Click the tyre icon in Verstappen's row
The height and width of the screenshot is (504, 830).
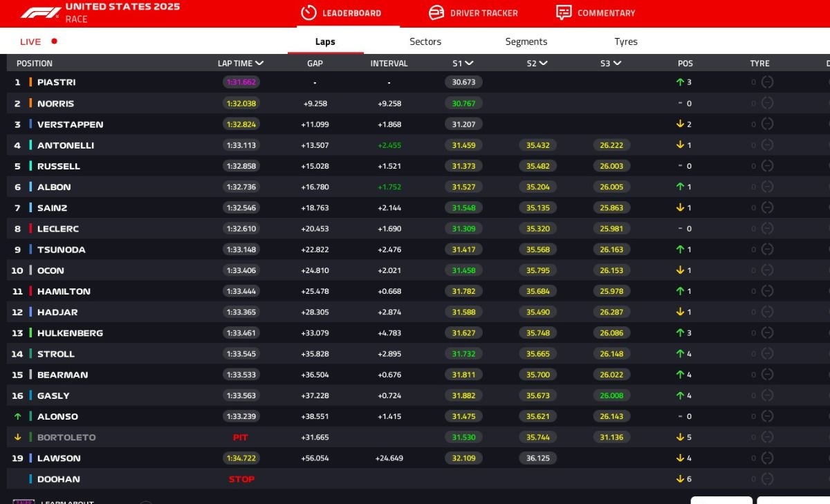tap(767, 124)
